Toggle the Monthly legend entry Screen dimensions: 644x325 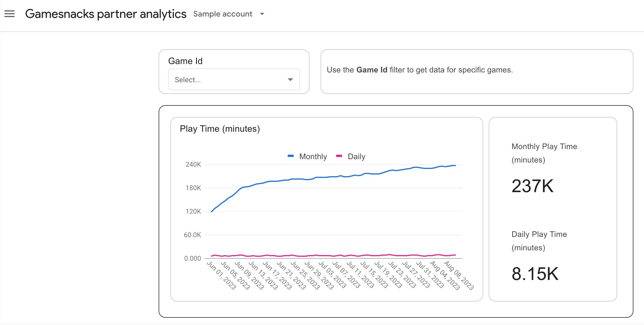tap(307, 156)
